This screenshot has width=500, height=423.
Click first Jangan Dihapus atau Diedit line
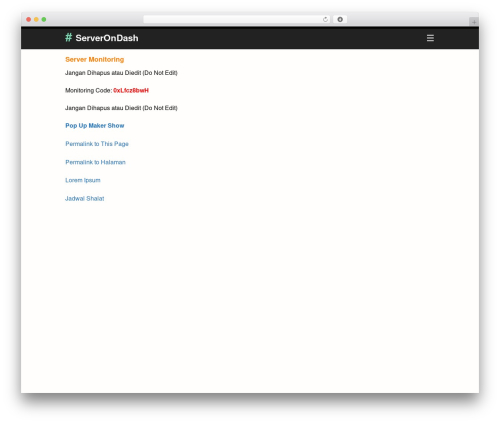(x=121, y=73)
